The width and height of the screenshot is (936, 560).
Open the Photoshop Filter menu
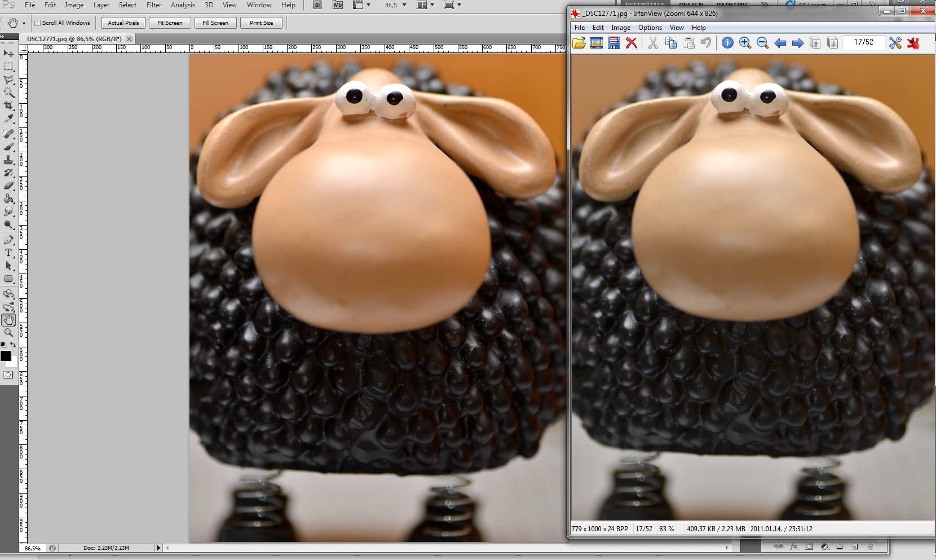click(154, 5)
